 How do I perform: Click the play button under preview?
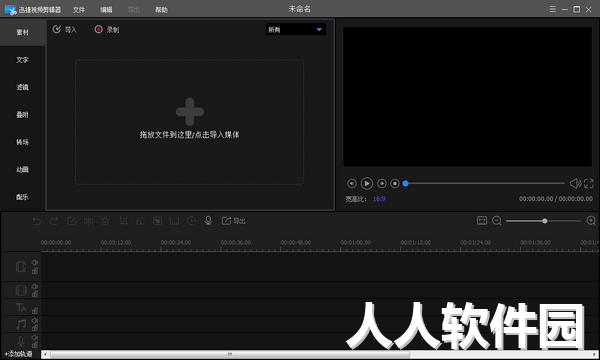coord(367,184)
